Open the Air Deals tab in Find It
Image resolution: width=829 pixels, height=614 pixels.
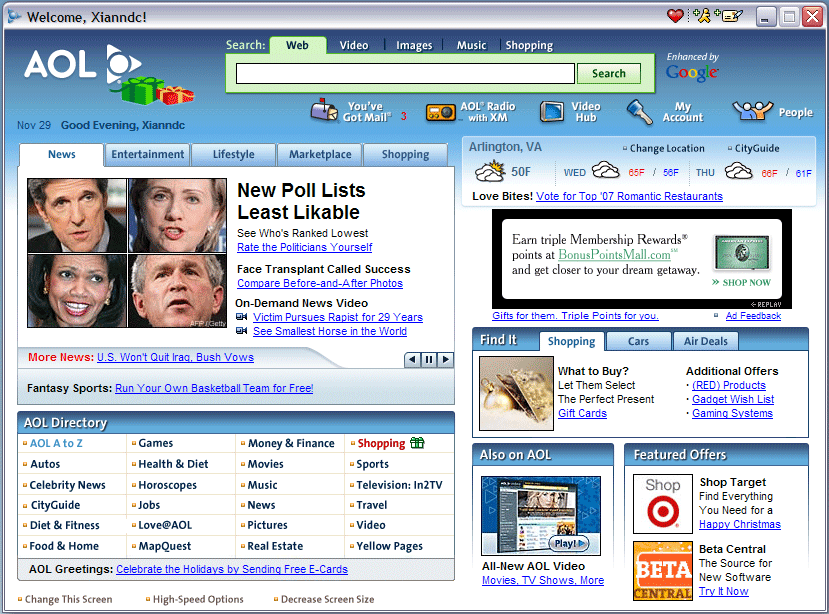705,341
